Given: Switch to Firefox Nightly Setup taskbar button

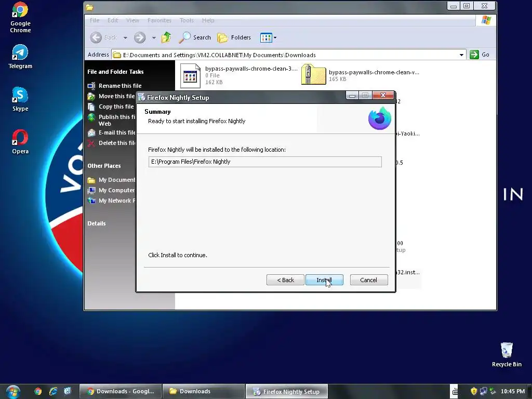Looking at the screenshot, I should click(287, 391).
